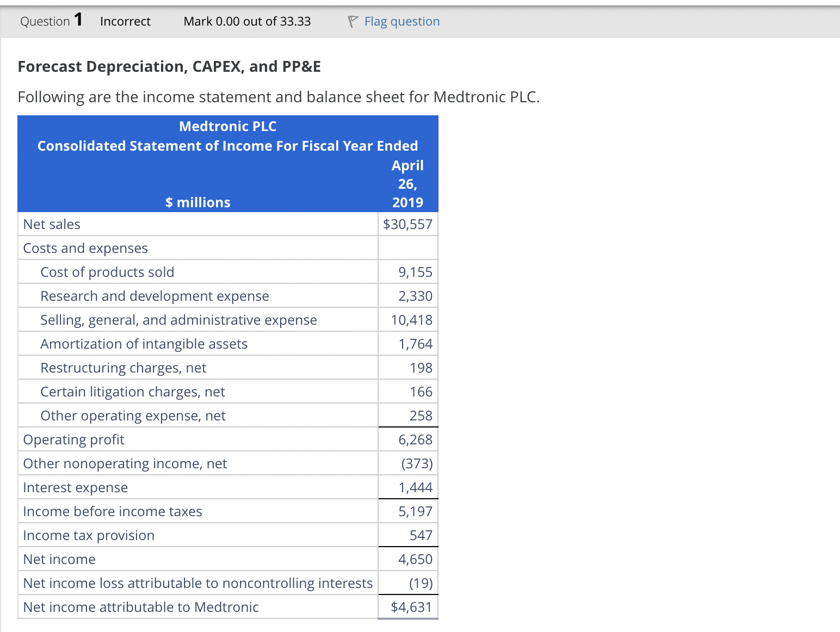The width and height of the screenshot is (840, 632).
Task: Click Restructuring charges, net label
Action: click(x=123, y=368)
